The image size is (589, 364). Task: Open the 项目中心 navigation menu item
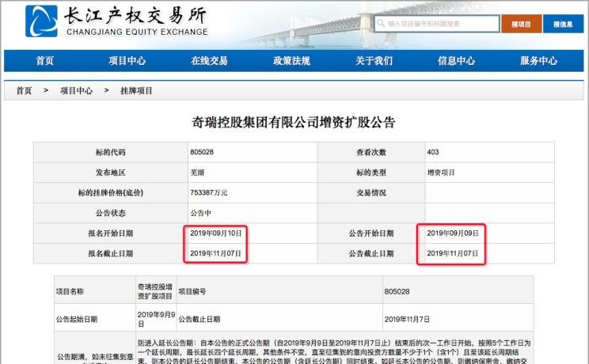[127, 60]
